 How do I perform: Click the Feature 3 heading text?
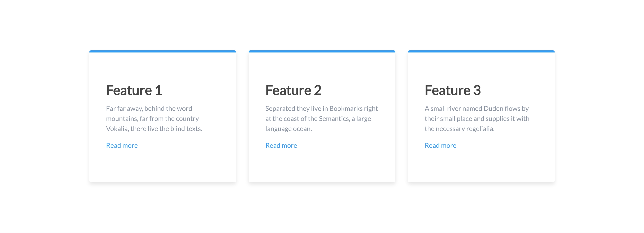click(453, 90)
